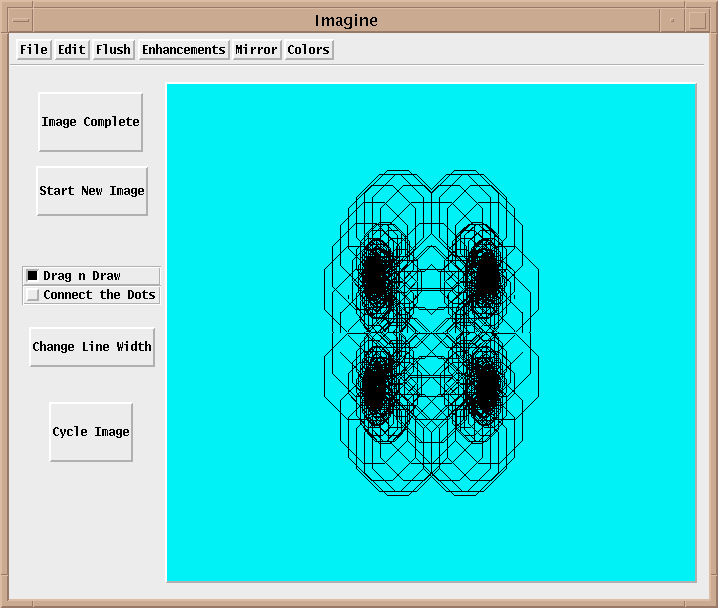Open the File menu
Image resolution: width=718 pixels, height=608 pixels.
click(x=34, y=50)
